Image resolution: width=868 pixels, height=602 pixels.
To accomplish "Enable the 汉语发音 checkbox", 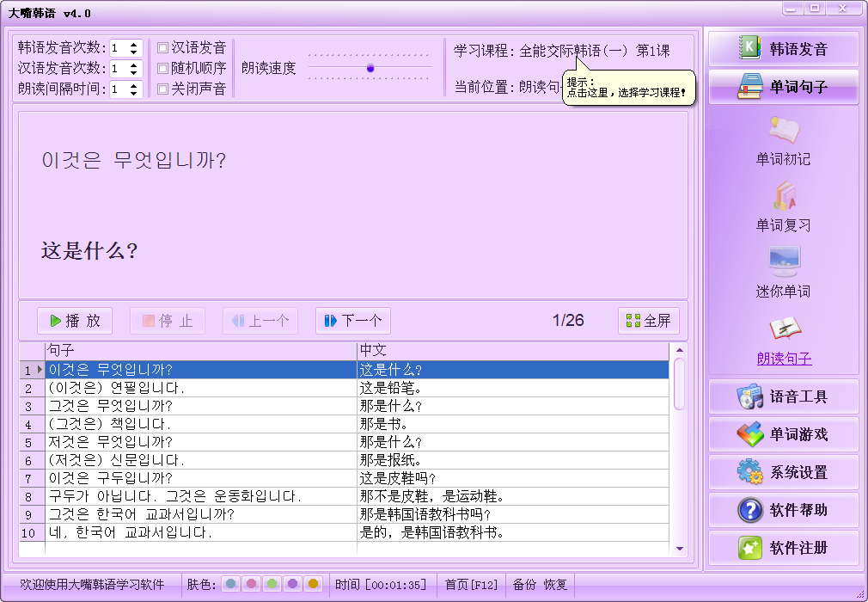I will [x=162, y=47].
